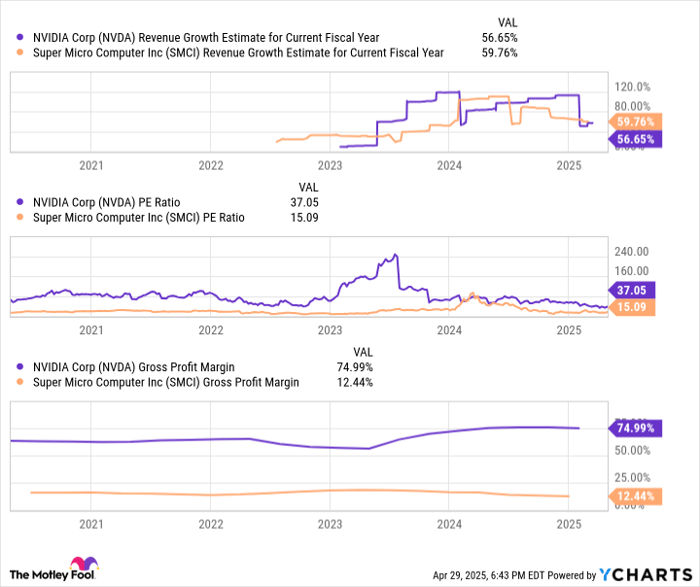Click the 2024 label on bottom chart axis
The image size is (700, 587).
449,523
